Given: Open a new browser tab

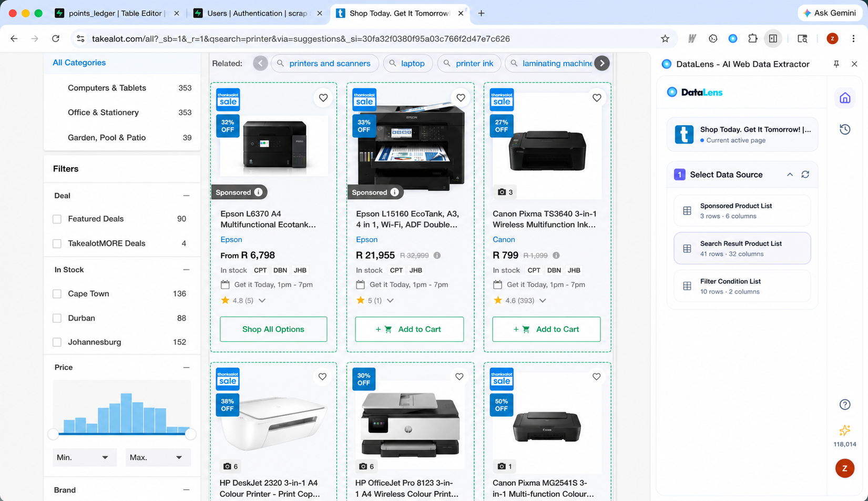Looking at the screenshot, I should point(481,13).
